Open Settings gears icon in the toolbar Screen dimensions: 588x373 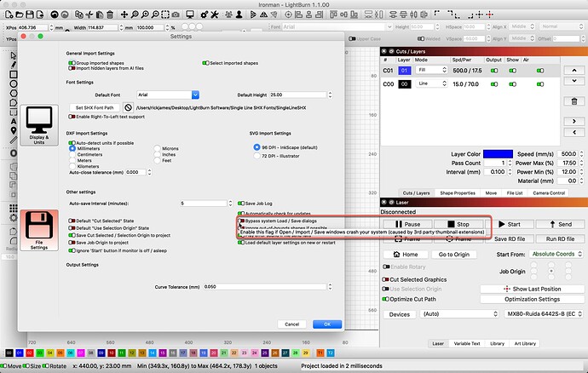coord(205,14)
